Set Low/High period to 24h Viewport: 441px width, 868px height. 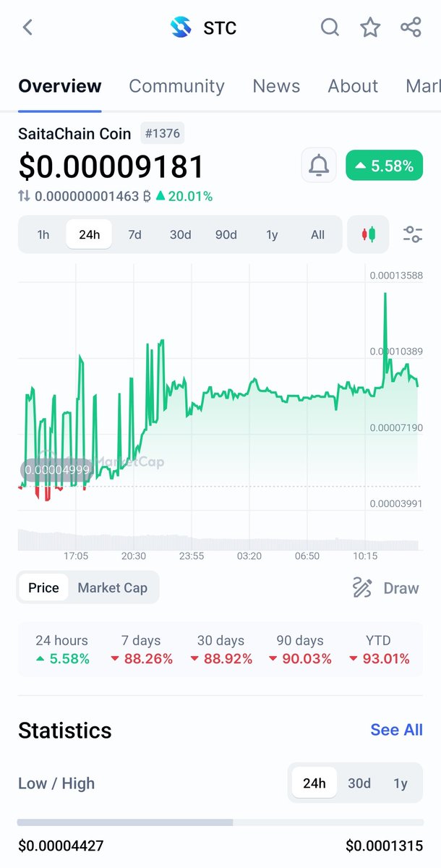[x=314, y=783]
